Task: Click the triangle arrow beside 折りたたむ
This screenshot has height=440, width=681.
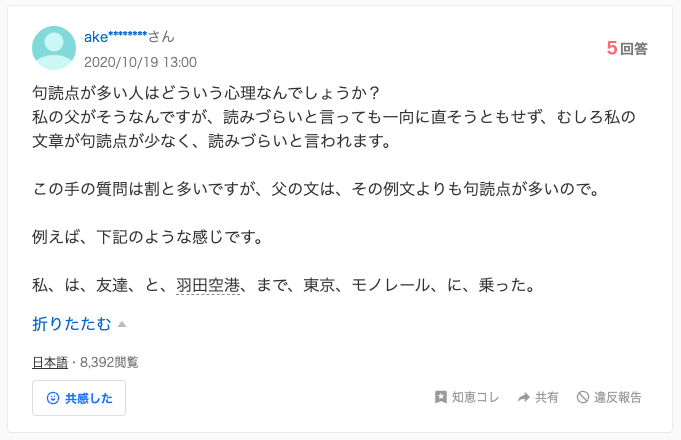Action: coord(122,324)
